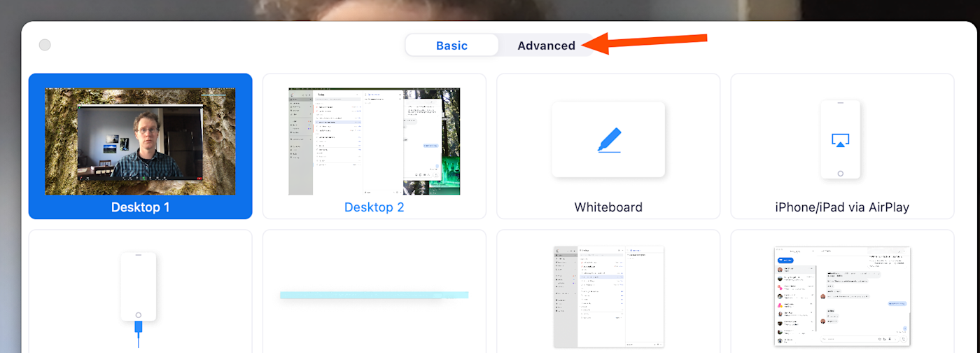The image size is (980, 353).
Task: Choose Desktop 1 screen thumbnail
Action: tap(140, 141)
